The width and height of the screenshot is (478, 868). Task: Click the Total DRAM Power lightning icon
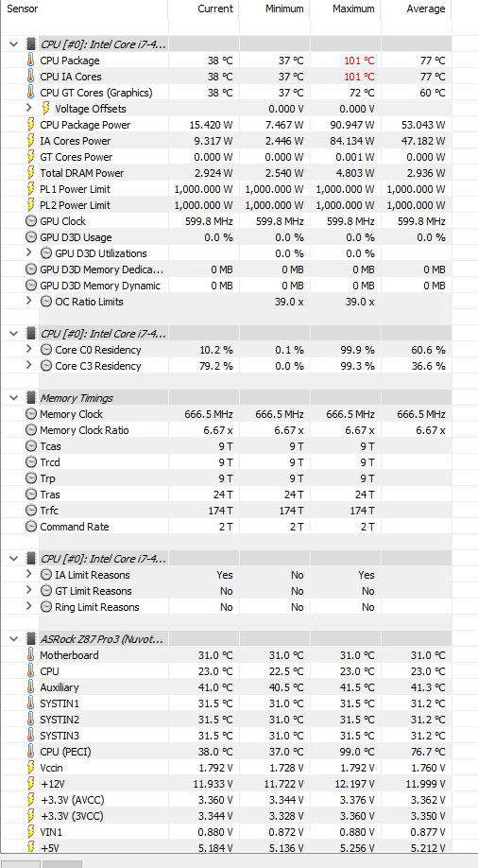tap(31, 173)
